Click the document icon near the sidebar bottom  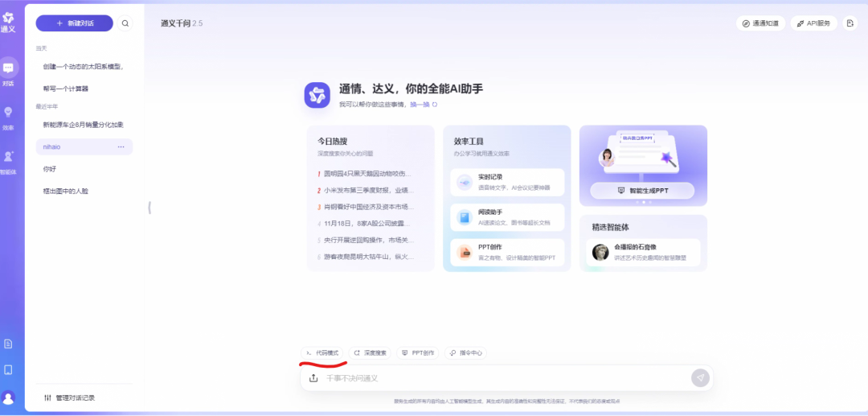click(x=8, y=344)
